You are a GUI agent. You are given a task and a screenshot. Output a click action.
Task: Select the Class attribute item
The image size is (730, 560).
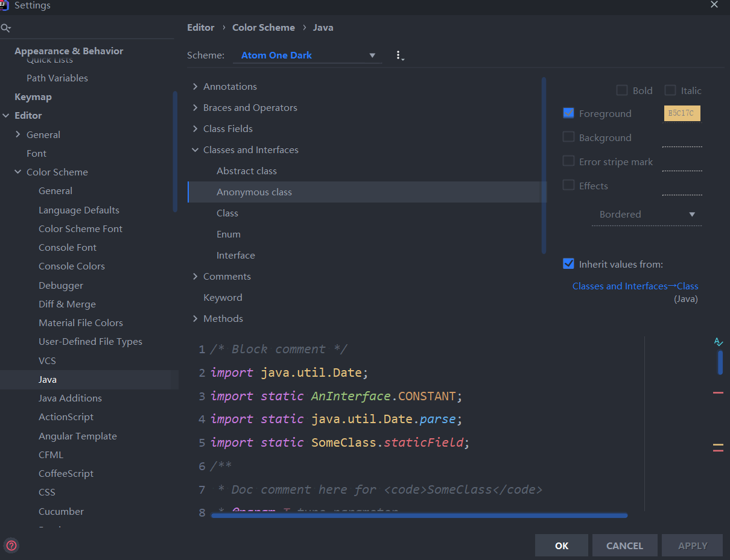coord(227,213)
